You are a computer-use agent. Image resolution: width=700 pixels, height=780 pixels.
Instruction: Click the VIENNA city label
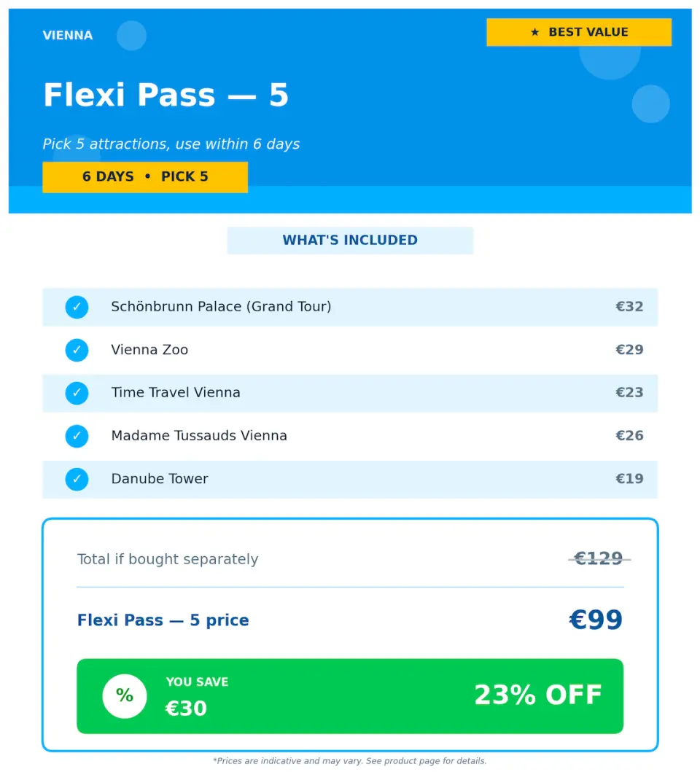(x=68, y=35)
